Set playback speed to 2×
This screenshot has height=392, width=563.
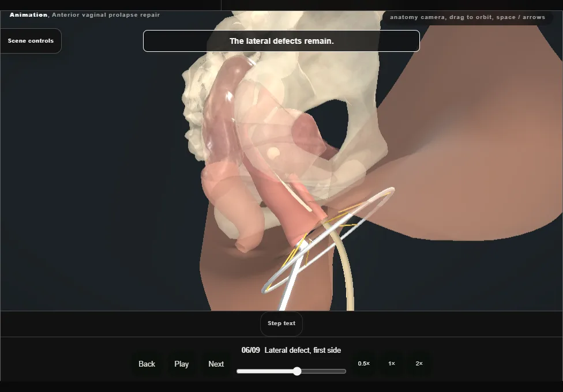(x=419, y=364)
